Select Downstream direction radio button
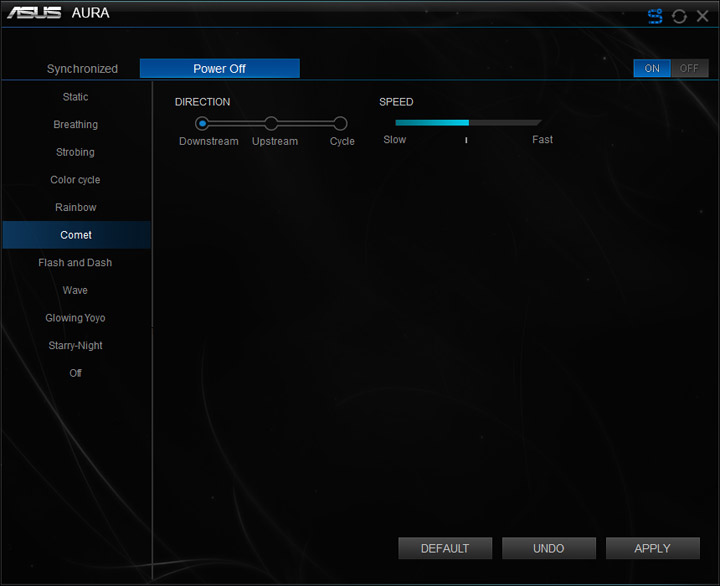This screenshot has width=720, height=586. point(202,123)
